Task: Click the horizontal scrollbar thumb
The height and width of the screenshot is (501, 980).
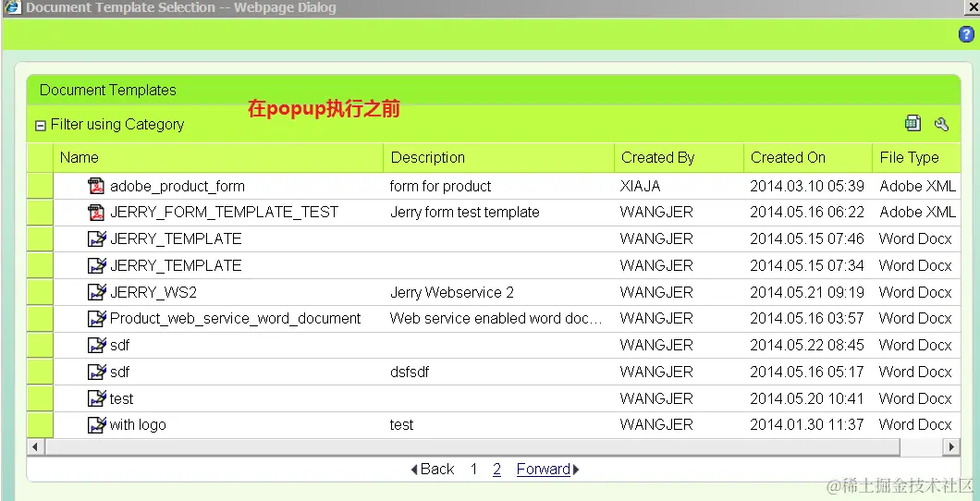Action: [472, 446]
